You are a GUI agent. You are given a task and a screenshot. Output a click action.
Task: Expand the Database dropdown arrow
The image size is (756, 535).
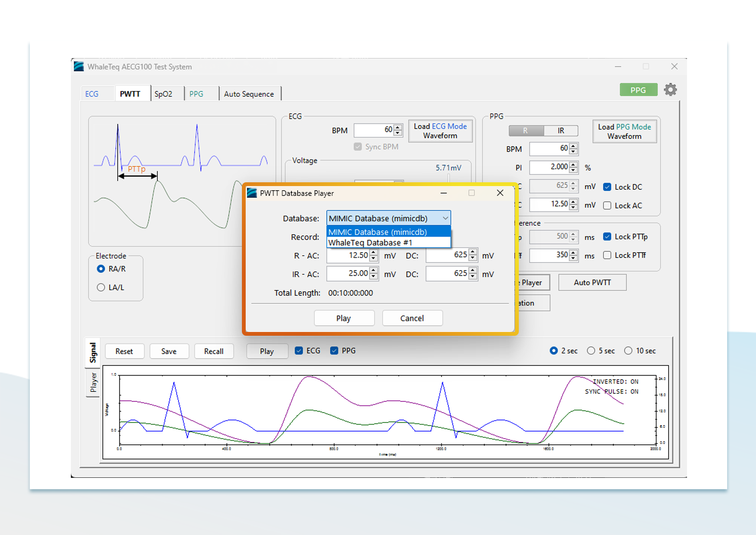(x=445, y=218)
